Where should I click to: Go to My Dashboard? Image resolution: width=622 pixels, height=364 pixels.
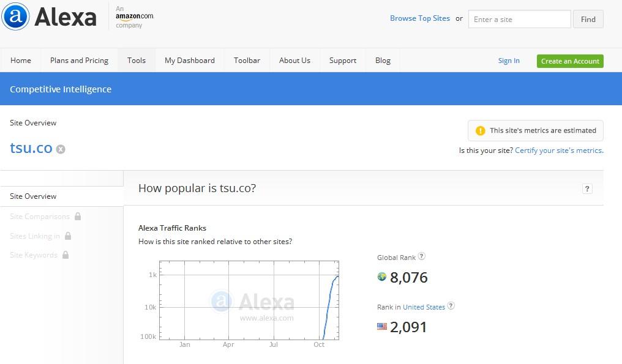(x=190, y=61)
